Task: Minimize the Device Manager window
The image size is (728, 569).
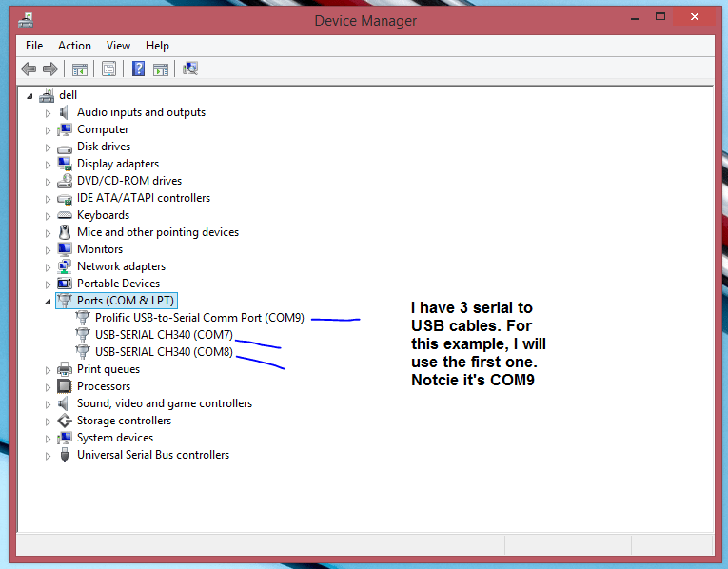Action: coord(635,18)
